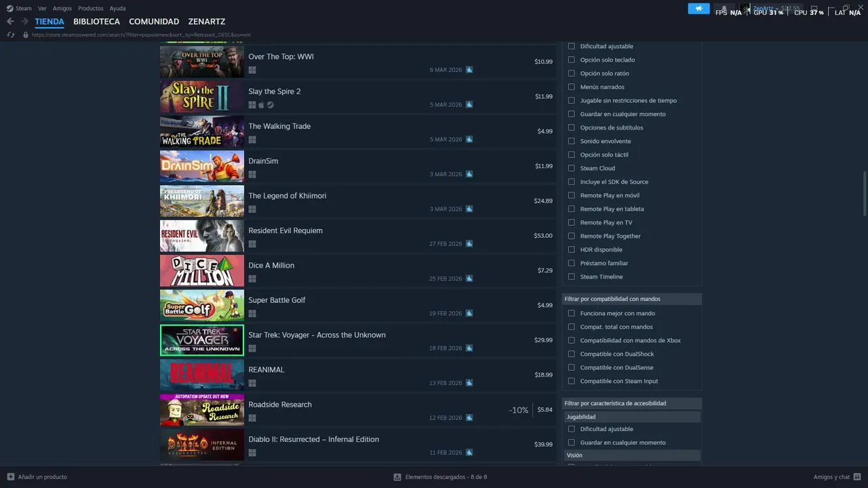868x488 pixels.
Task: Click the downloads icon in the bottom bar
Action: pyautogui.click(x=397, y=477)
